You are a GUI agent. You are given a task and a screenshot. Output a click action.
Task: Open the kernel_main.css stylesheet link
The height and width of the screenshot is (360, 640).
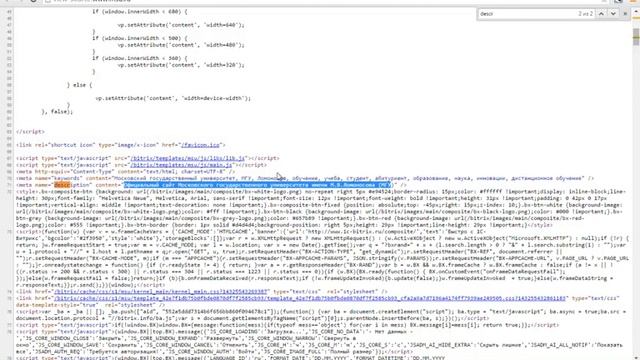(161, 292)
